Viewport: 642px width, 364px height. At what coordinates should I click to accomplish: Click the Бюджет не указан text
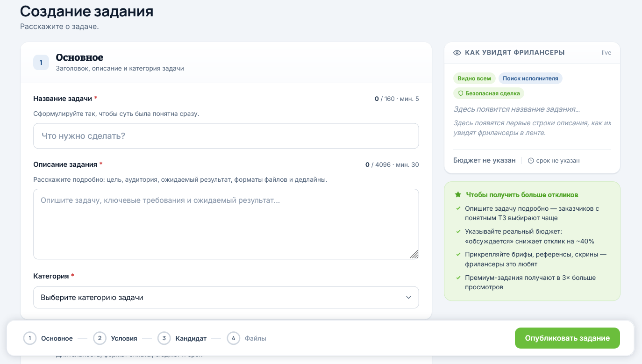click(x=485, y=160)
